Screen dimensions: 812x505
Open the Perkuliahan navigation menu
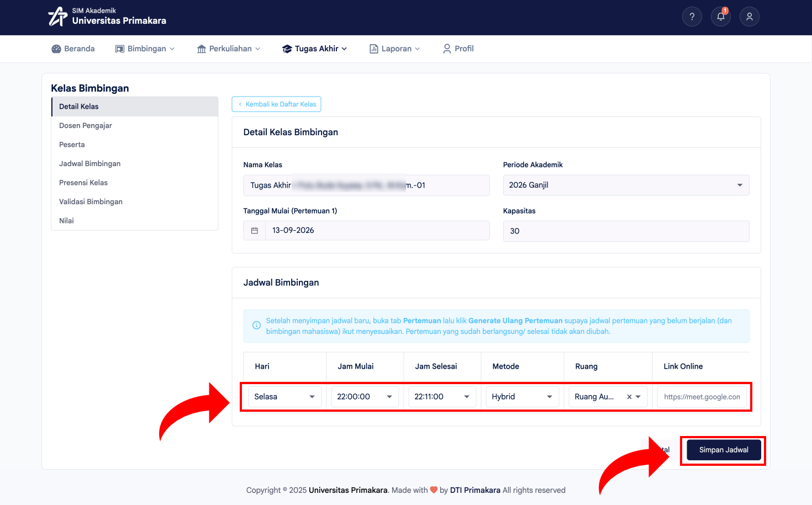click(x=229, y=49)
